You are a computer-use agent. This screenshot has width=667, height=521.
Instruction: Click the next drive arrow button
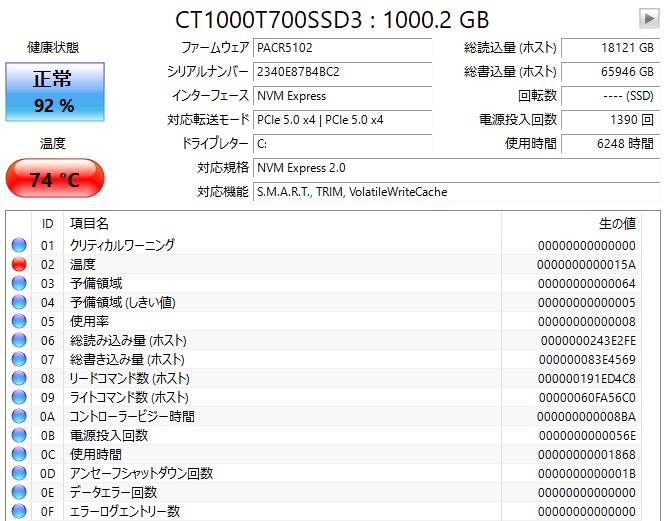(x=648, y=17)
